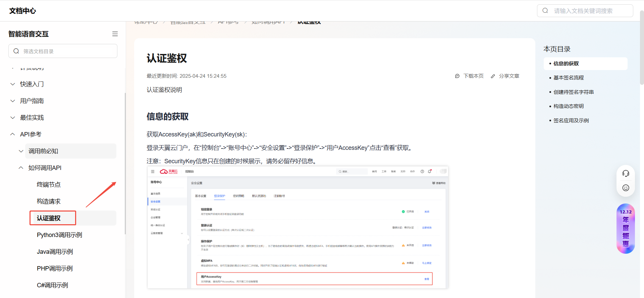Screen dimensions: 644x298
Task: Click the 下载本页 button
Action: pyautogui.click(x=474, y=76)
